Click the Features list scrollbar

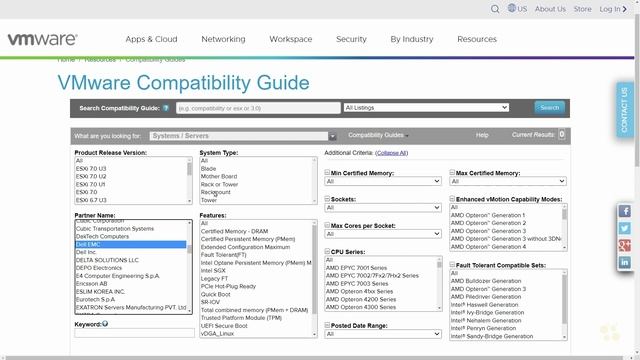314,278
